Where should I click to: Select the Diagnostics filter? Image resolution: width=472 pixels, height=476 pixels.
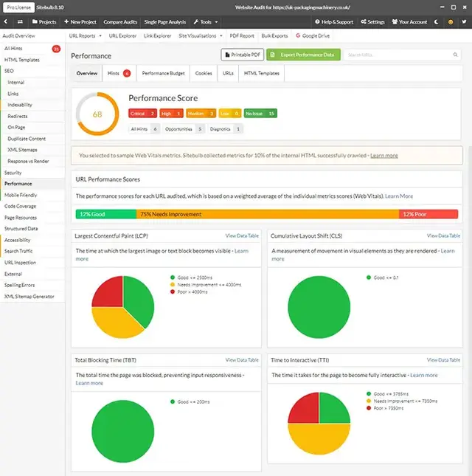click(224, 129)
